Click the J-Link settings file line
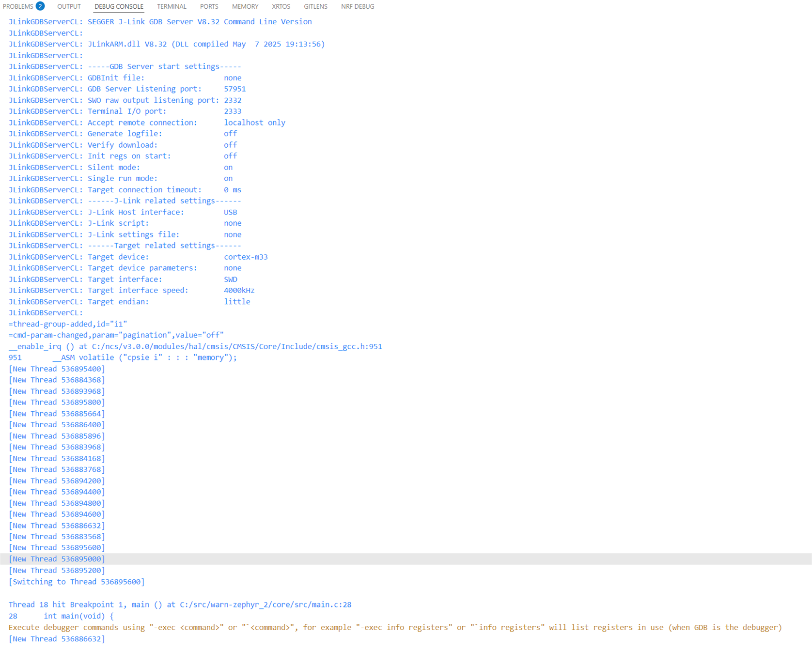Viewport: 812px width, 651px height. (x=125, y=234)
